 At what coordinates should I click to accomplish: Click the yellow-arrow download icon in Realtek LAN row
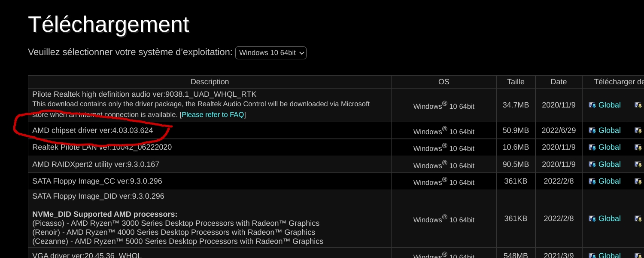pos(638,147)
